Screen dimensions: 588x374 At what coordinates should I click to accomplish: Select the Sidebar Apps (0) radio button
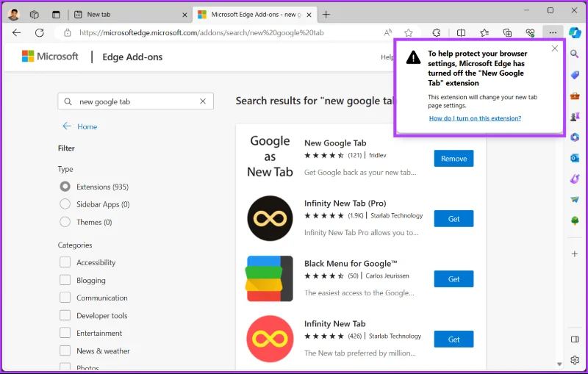65,204
